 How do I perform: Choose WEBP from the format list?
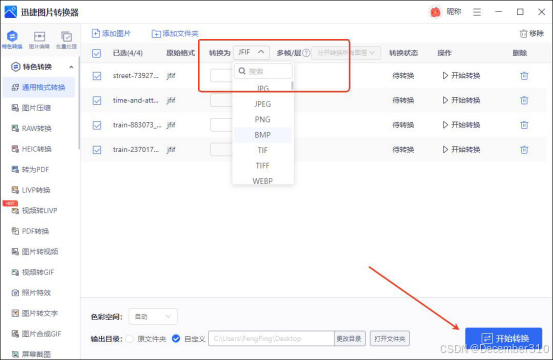pos(262,181)
